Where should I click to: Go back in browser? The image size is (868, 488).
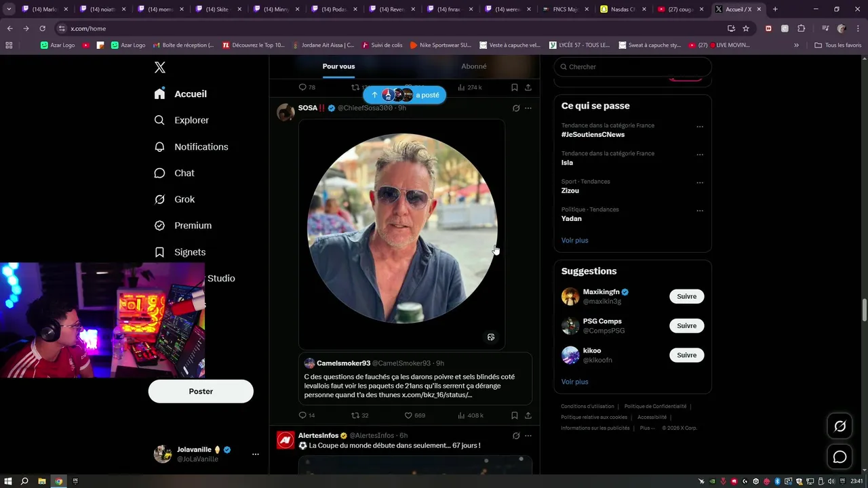tap(9, 28)
